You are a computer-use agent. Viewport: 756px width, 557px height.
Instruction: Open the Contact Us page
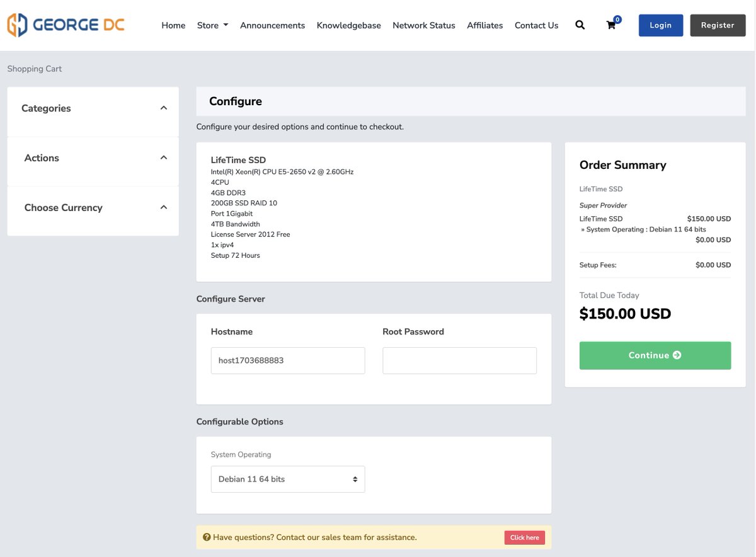click(536, 25)
